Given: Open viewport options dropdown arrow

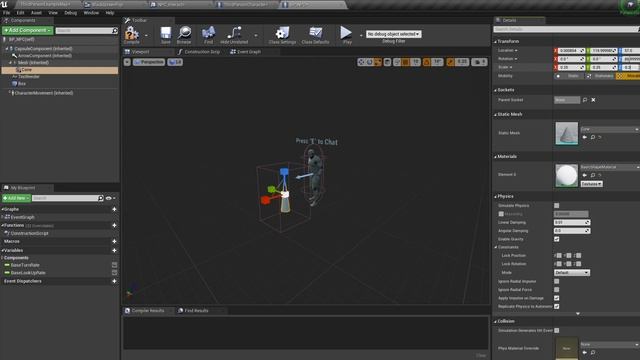Looking at the screenshot, I should point(127,62).
